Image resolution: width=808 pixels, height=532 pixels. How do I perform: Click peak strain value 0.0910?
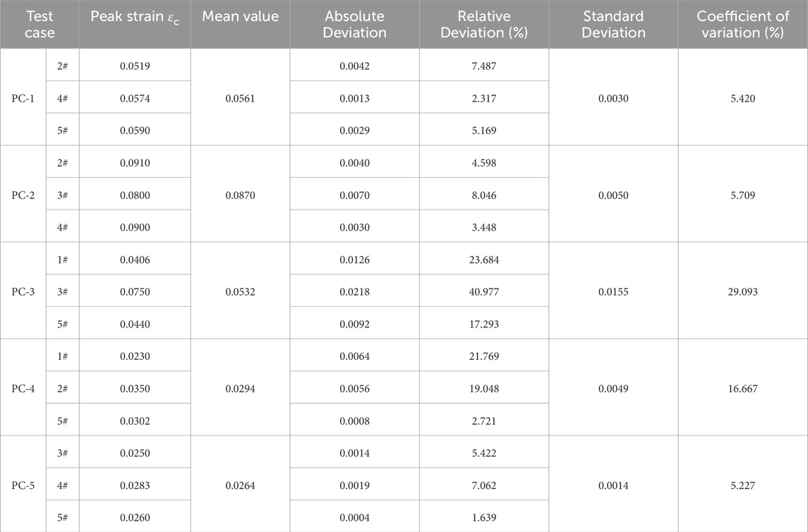(135, 163)
